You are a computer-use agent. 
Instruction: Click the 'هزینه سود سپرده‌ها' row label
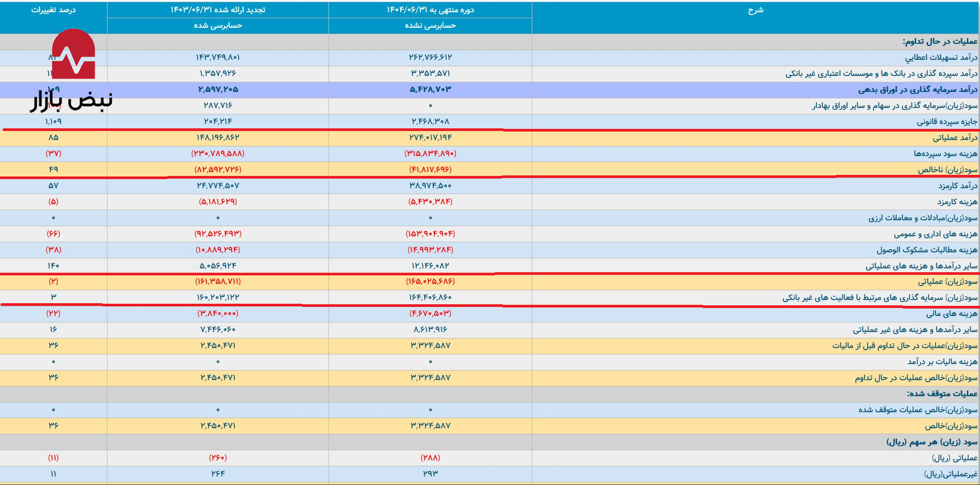click(x=945, y=153)
